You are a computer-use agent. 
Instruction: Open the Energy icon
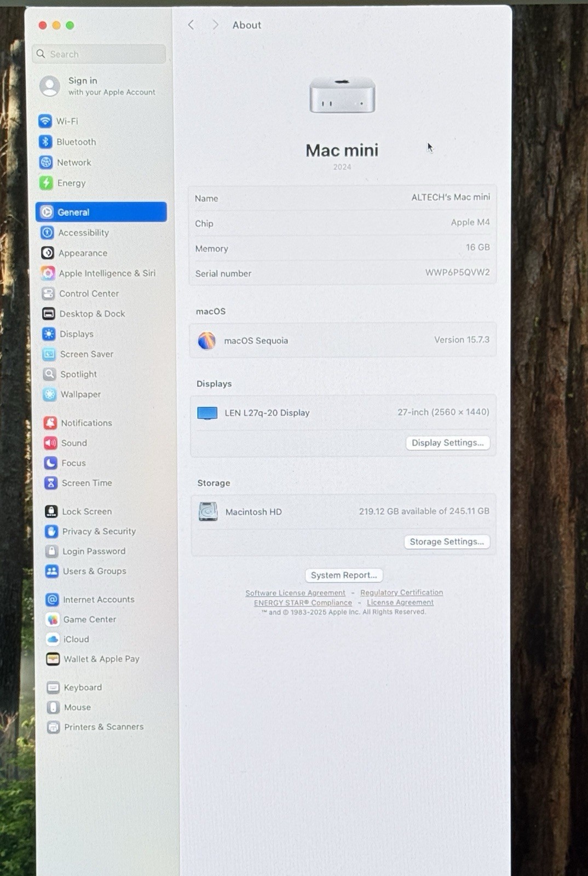click(46, 183)
